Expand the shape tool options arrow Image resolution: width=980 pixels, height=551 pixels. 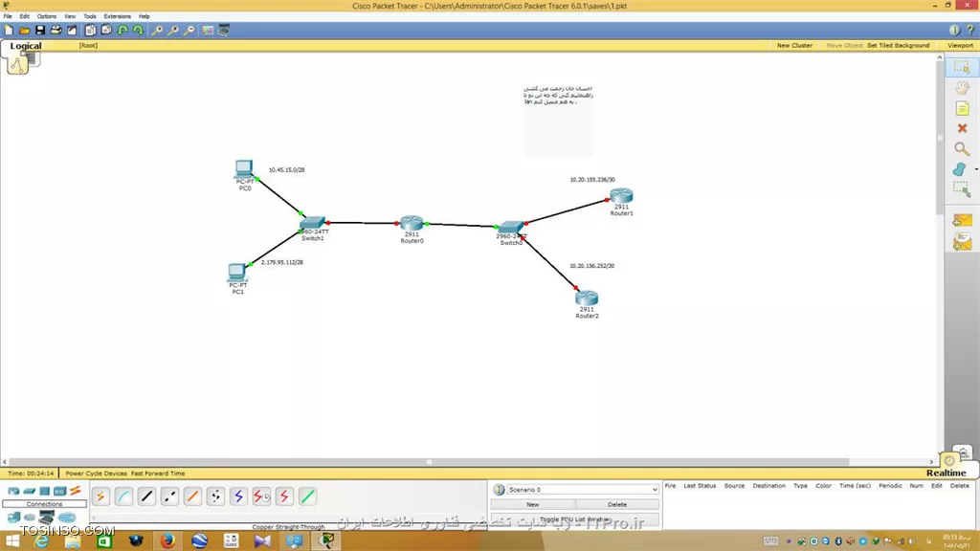[975, 169]
